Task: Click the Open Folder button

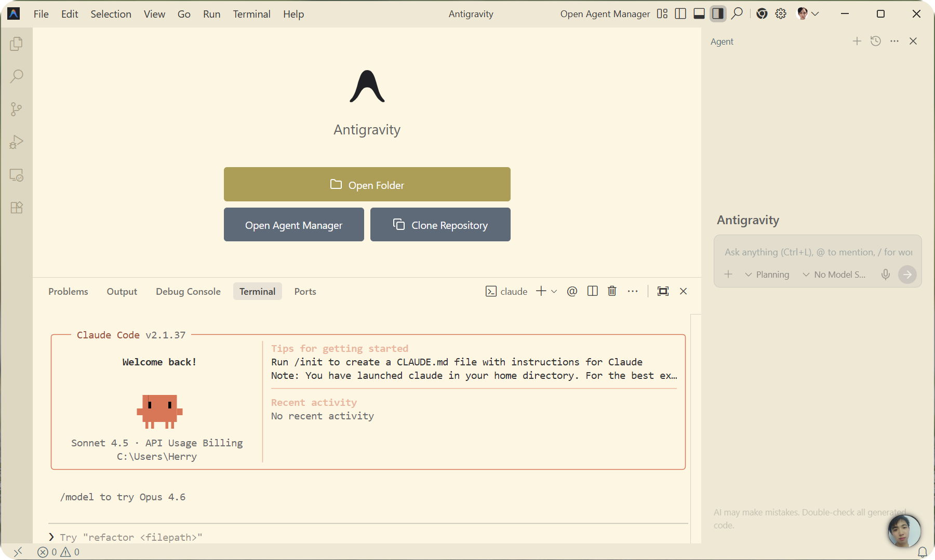Action: pyautogui.click(x=367, y=184)
